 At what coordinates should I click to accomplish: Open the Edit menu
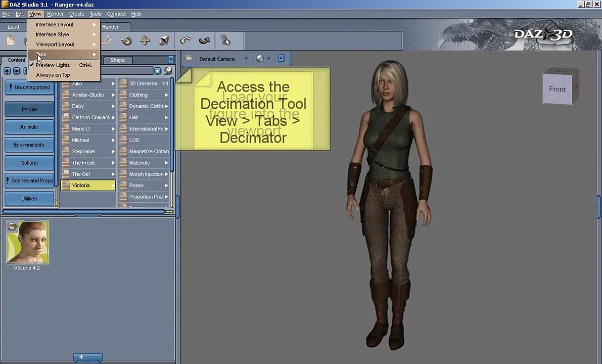(x=20, y=14)
